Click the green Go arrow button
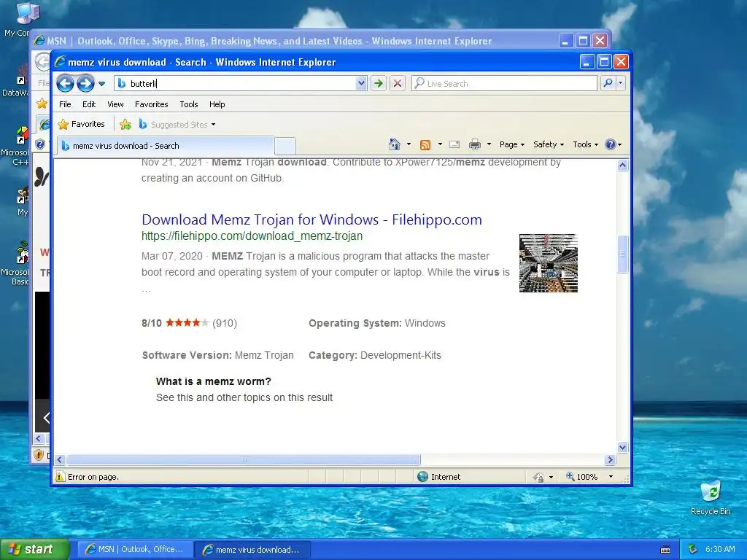Image resolution: width=747 pixels, height=560 pixels. [379, 83]
